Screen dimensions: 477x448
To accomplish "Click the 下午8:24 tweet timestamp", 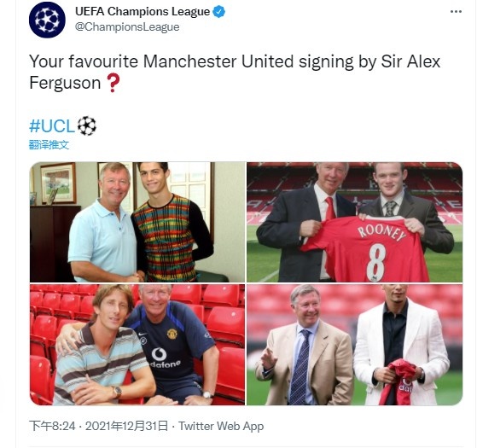I will coord(52,426).
